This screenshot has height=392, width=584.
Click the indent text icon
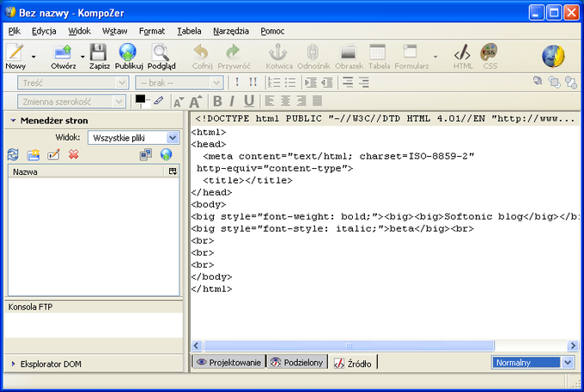tap(311, 82)
